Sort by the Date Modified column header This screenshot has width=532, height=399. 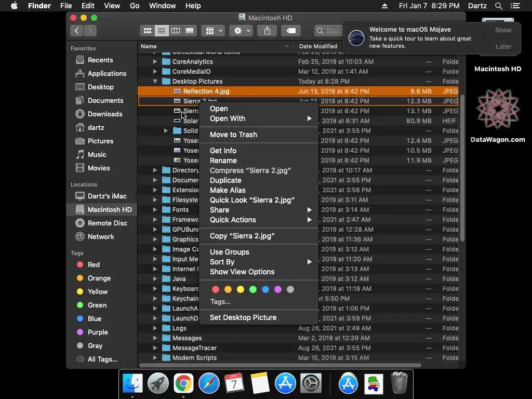tap(318, 46)
